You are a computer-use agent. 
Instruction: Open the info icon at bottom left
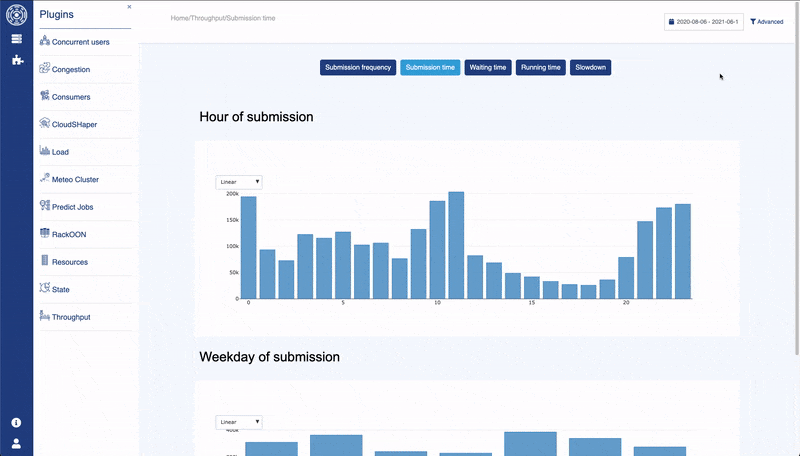tap(16, 423)
